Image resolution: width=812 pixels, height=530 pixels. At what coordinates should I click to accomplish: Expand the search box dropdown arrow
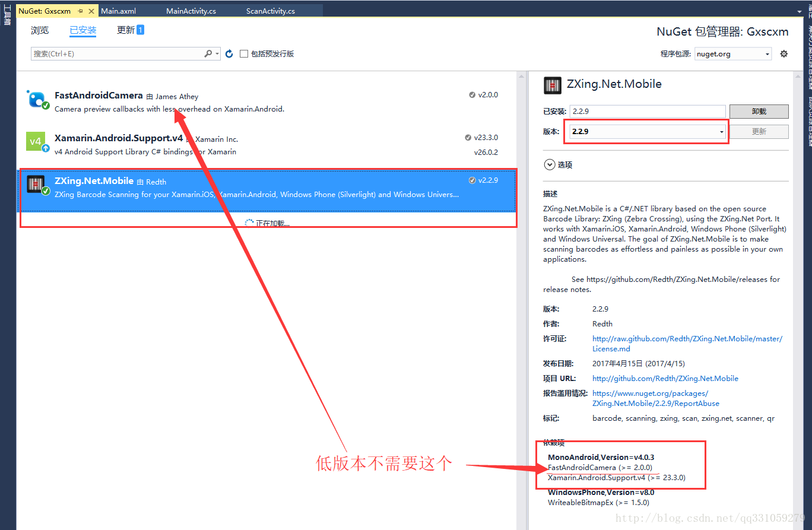217,54
